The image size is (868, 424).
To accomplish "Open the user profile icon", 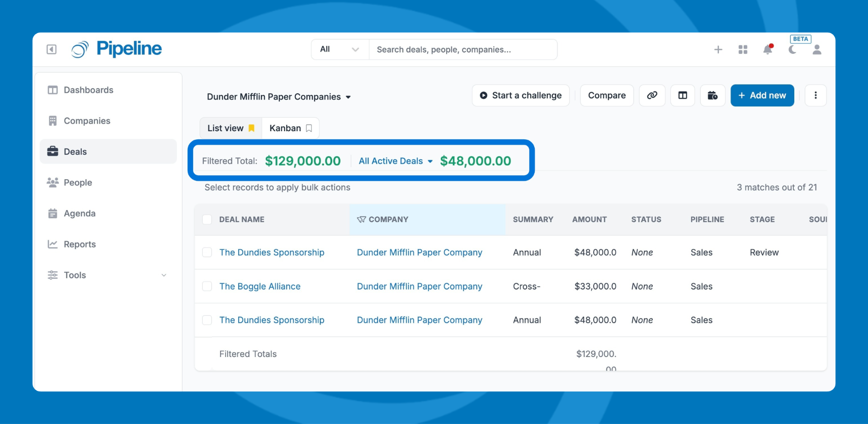I will pos(816,49).
